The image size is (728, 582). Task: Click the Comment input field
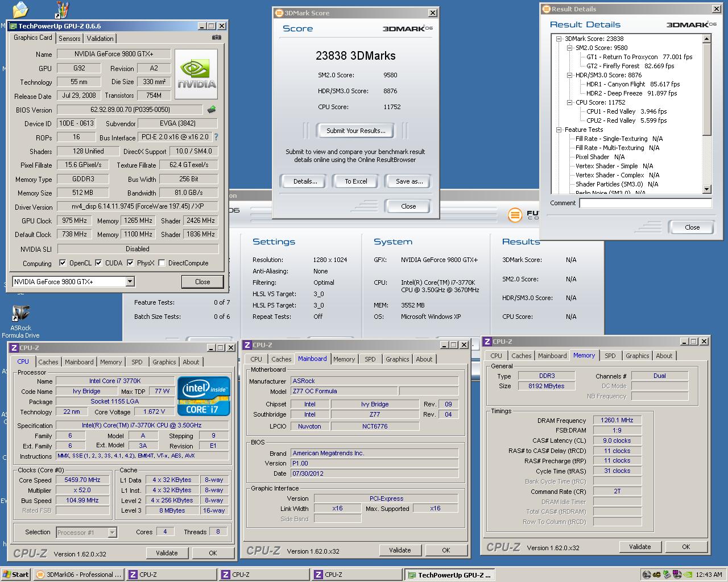coord(645,203)
